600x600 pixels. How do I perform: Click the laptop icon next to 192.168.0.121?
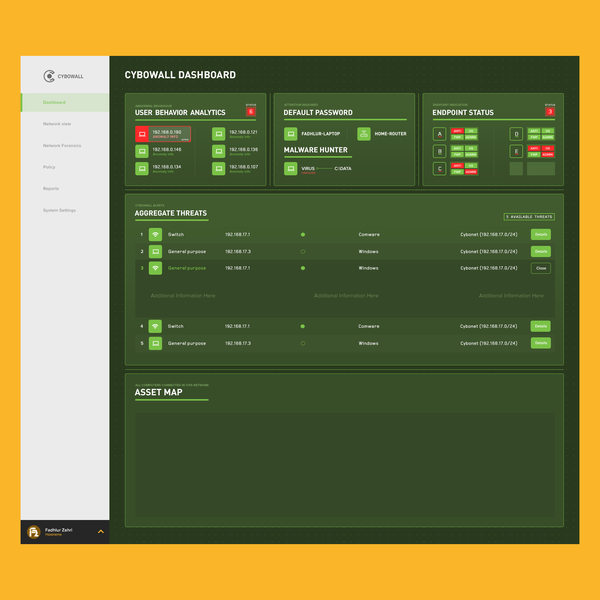(x=218, y=134)
